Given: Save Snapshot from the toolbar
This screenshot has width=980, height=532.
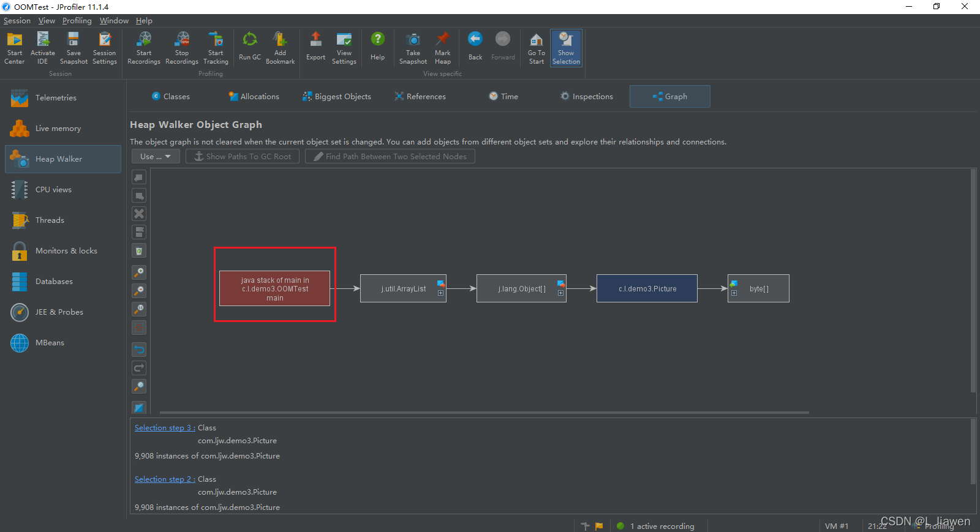Looking at the screenshot, I should pos(73,48).
